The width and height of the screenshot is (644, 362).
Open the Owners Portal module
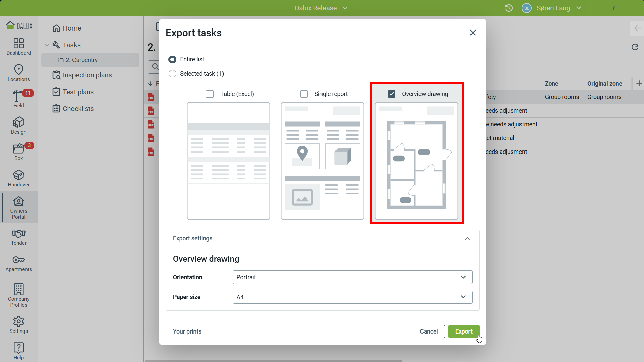pos(19,207)
